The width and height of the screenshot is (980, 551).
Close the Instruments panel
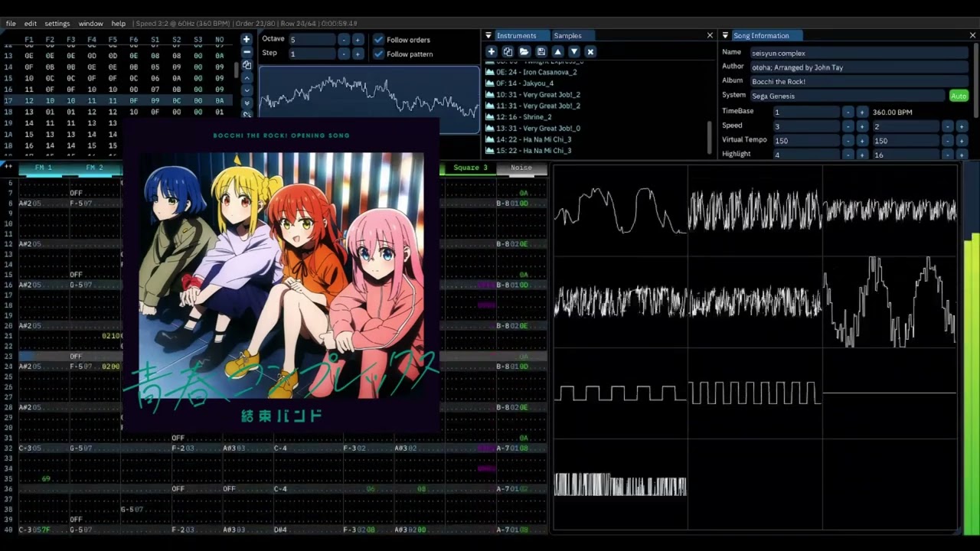710,35
